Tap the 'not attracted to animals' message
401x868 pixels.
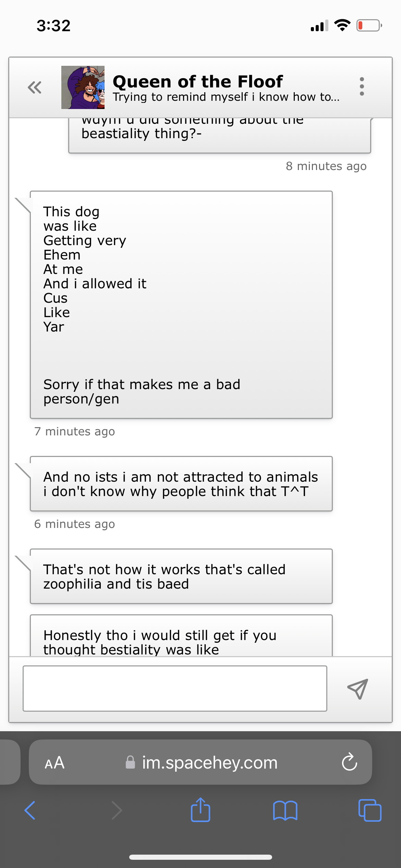click(x=181, y=484)
